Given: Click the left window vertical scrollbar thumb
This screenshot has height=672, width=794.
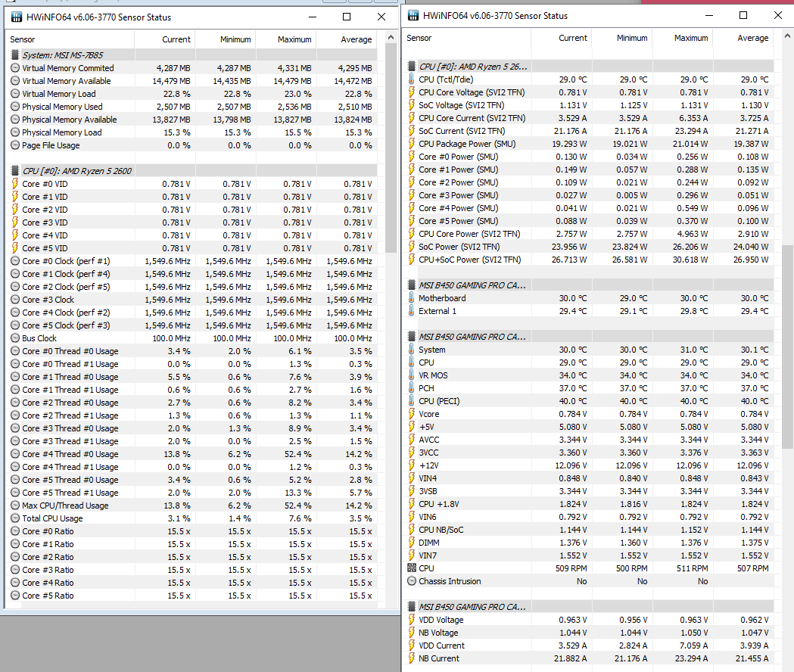Looking at the screenshot, I should (391, 148).
